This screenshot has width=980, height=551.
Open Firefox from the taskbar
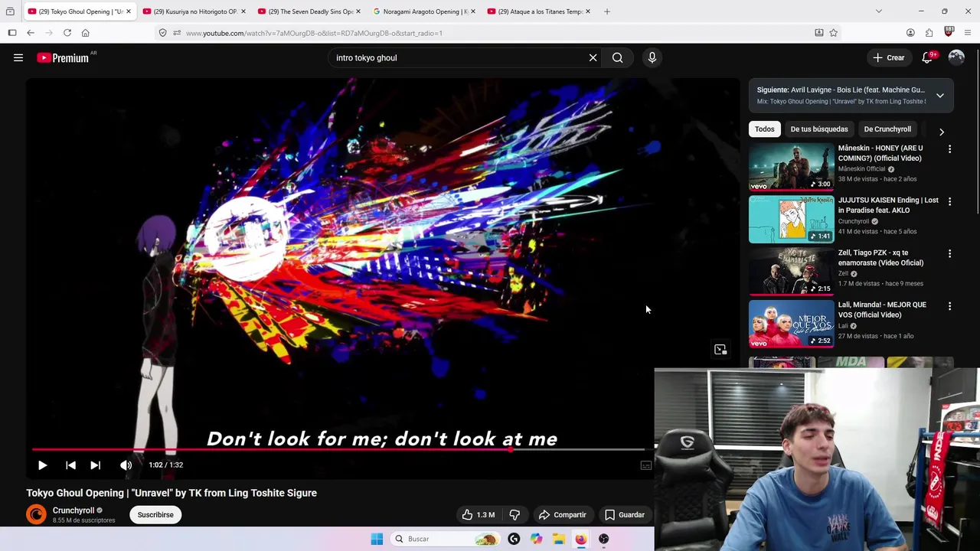(x=581, y=539)
